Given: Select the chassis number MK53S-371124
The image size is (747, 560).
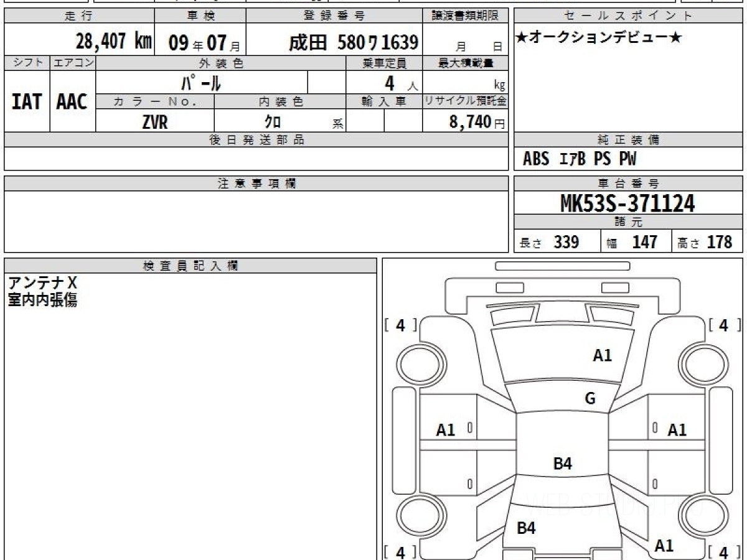Looking at the screenshot, I should 627,203.
